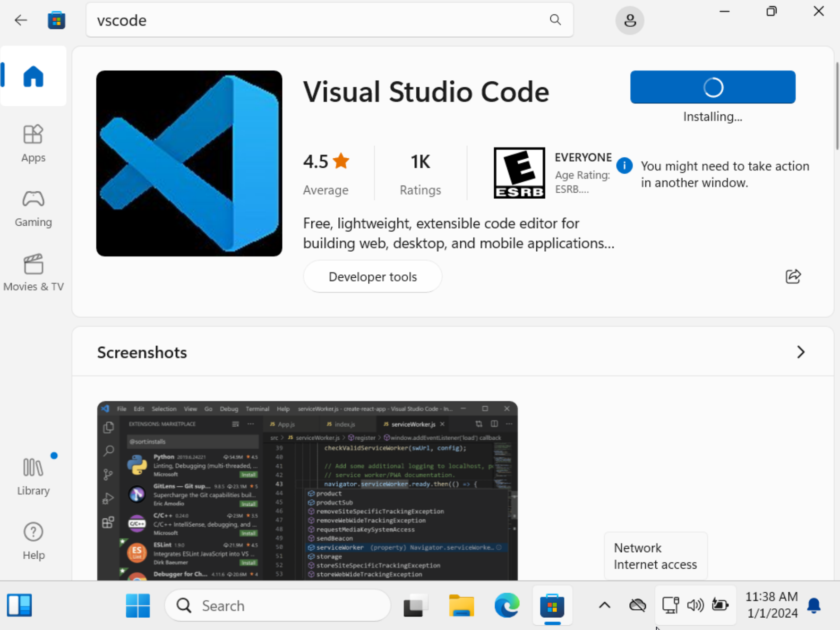
Task: Click the page vertical scrollbar
Action: 837,106
